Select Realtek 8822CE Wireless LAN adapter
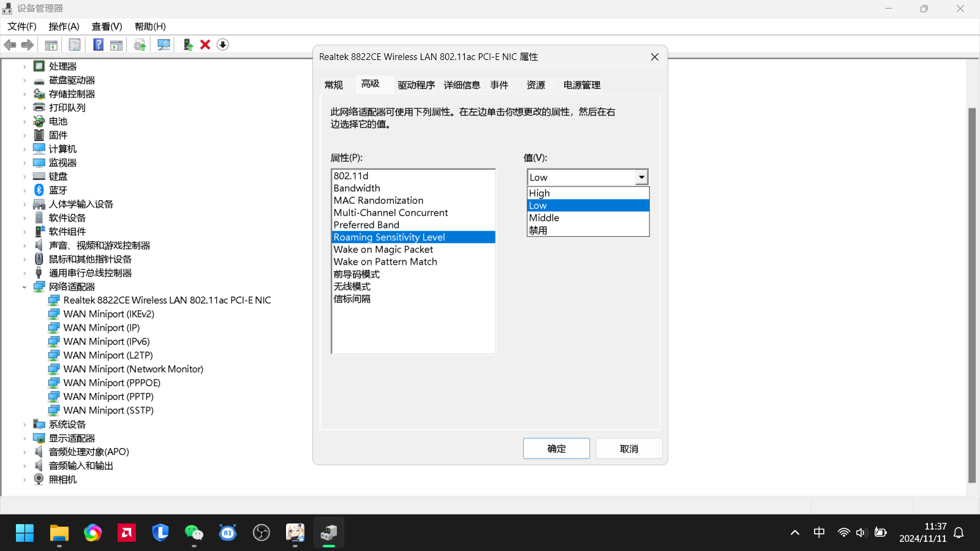This screenshot has width=980, height=551. (x=167, y=300)
